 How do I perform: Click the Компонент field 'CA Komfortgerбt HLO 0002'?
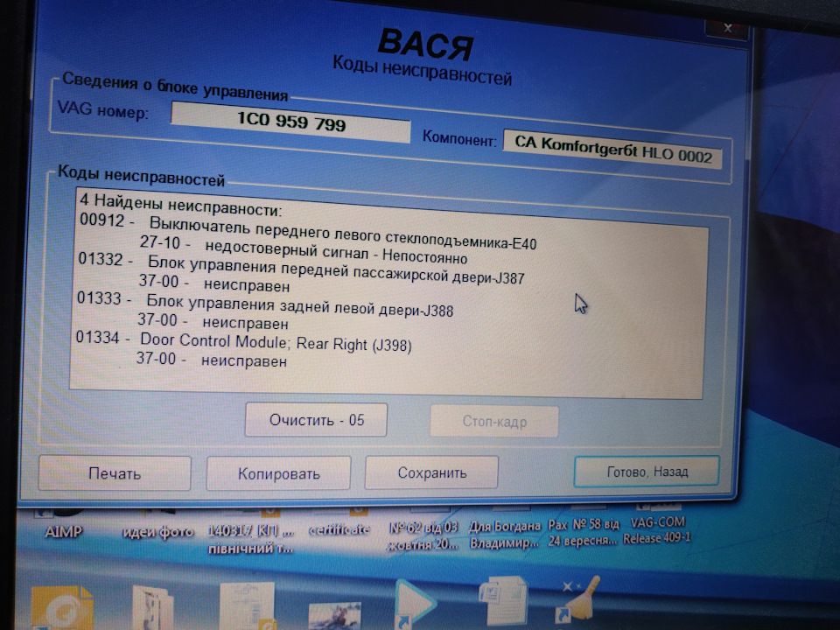(612, 150)
